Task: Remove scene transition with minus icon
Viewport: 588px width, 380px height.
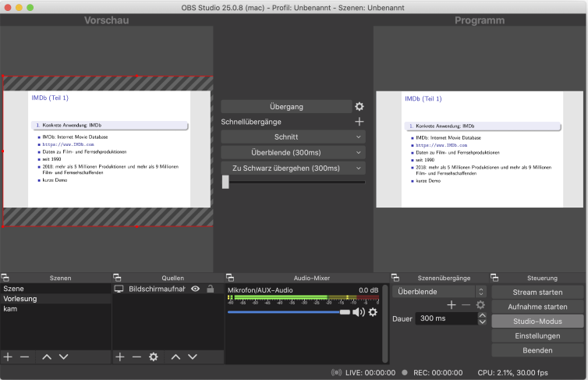Action: (466, 305)
